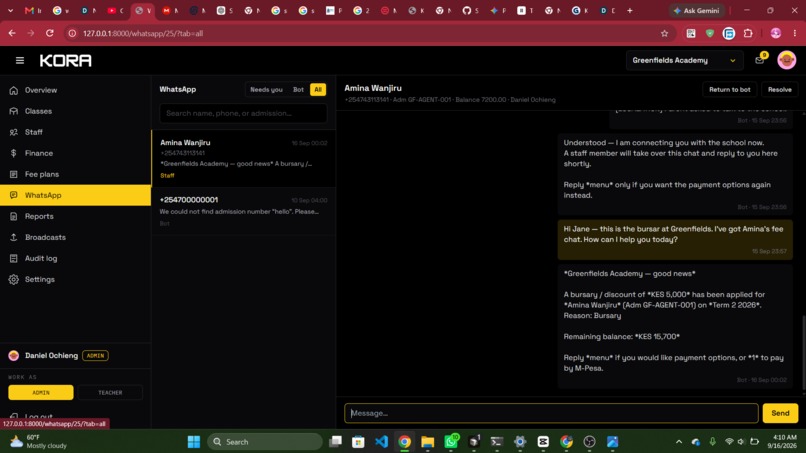Expand the Greenfields Academy school dropdown
This screenshot has width=806, height=453.
pos(684,61)
